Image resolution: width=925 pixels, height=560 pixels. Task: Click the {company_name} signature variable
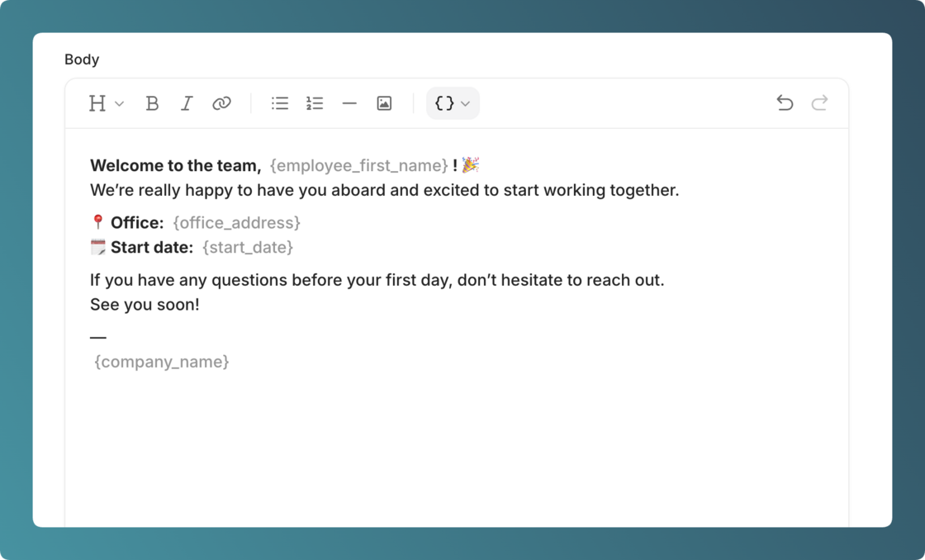click(x=162, y=362)
